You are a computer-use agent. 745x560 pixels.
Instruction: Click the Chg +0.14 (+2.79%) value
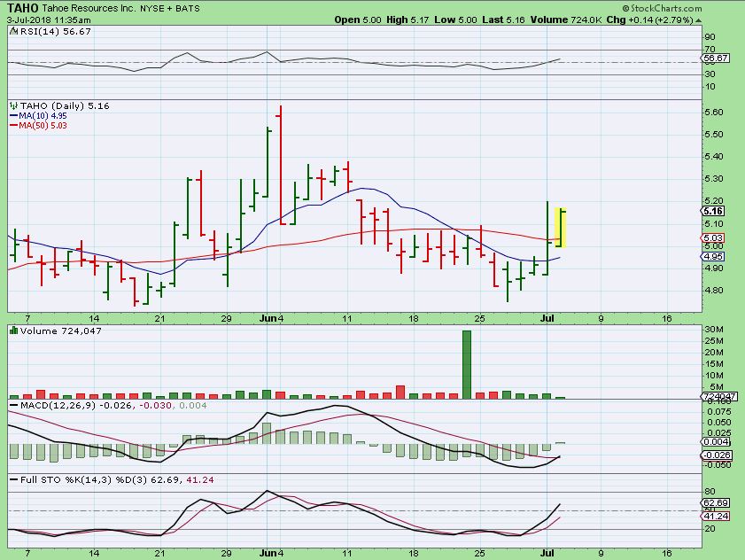pos(649,20)
